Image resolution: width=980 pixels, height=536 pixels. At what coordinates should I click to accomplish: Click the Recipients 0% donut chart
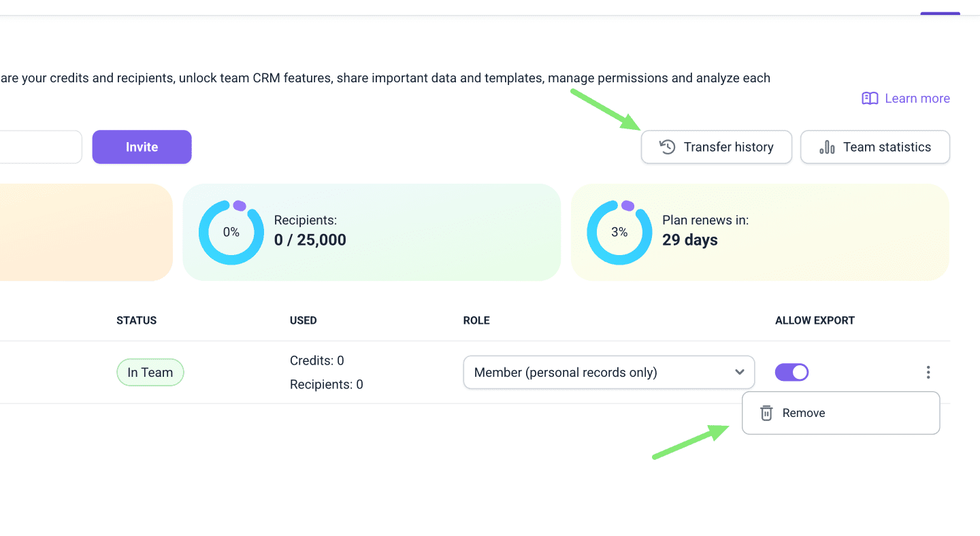coord(231,232)
